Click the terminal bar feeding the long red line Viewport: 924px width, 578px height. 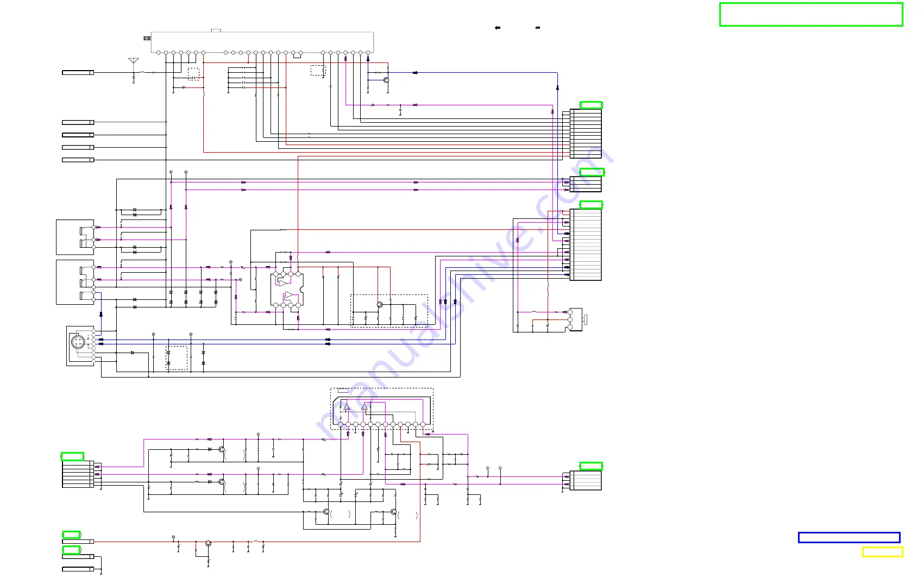(78, 542)
